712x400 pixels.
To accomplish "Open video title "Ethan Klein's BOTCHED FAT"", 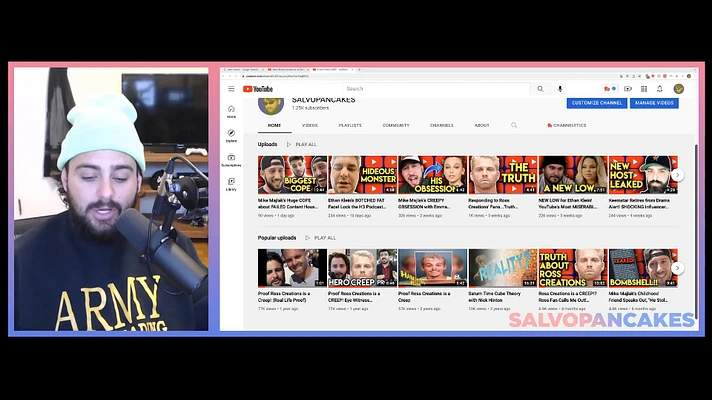I will coord(357,203).
